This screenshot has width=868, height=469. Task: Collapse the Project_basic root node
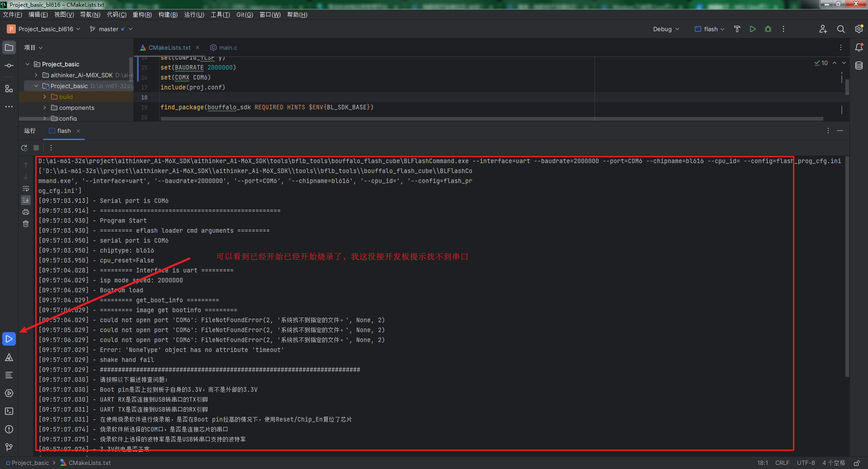coord(28,64)
